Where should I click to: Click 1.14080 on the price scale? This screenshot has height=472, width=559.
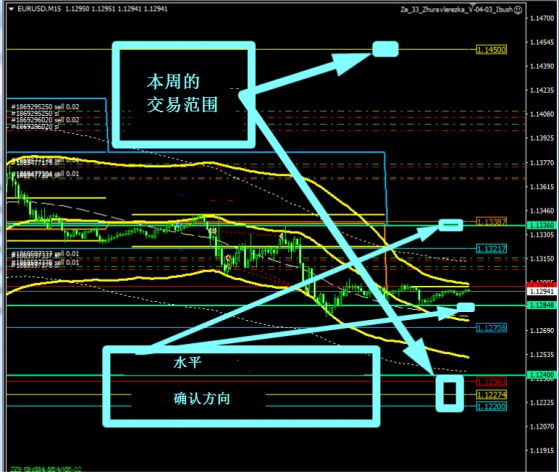click(x=542, y=114)
